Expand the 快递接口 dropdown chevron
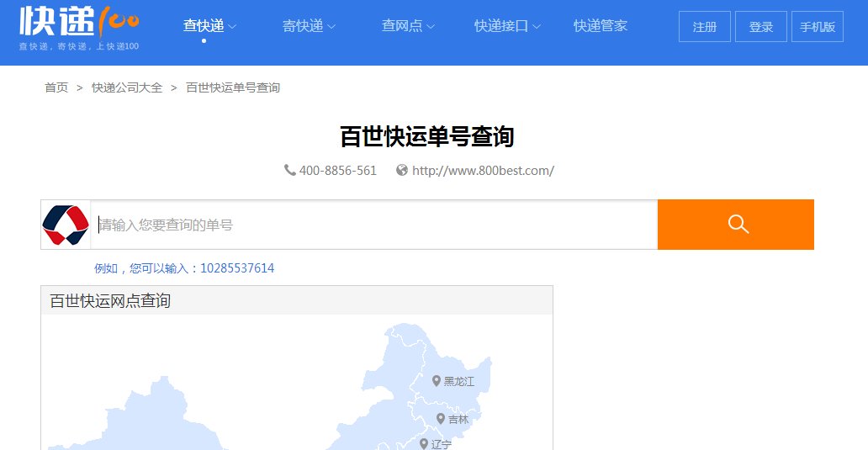The width and height of the screenshot is (868, 450). 536,26
